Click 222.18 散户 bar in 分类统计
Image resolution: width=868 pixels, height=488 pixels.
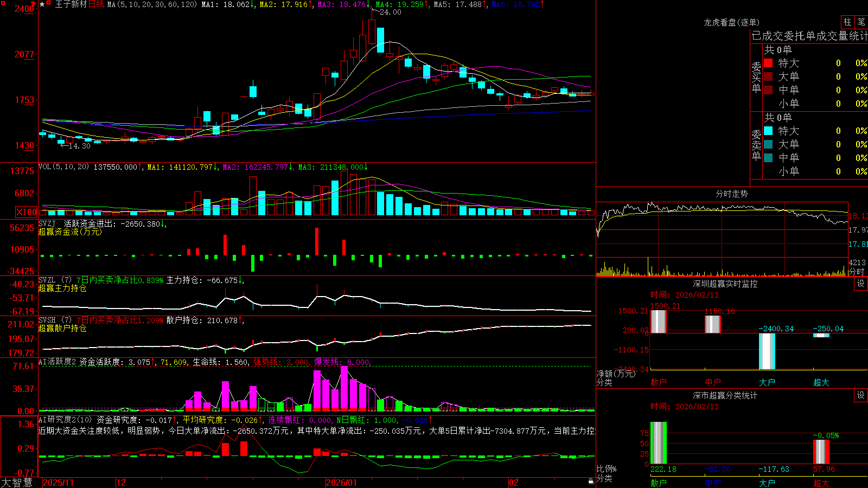(659, 443)
